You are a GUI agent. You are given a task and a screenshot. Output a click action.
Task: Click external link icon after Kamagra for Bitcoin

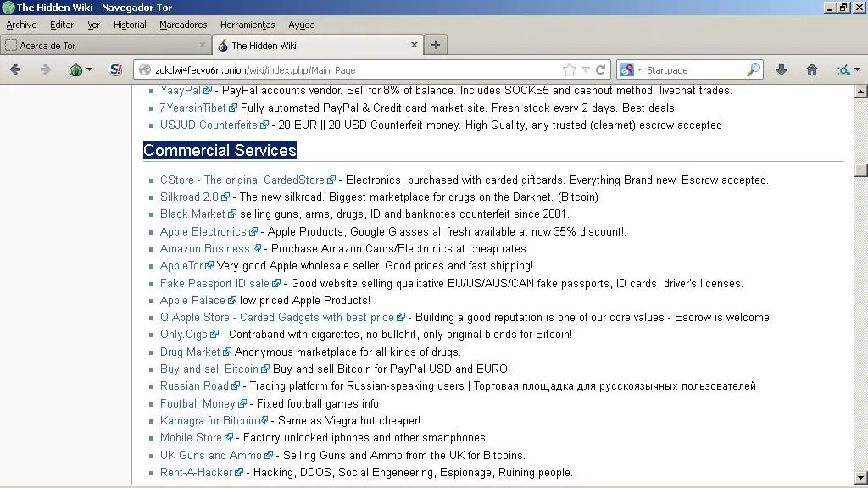pos(264,420)
